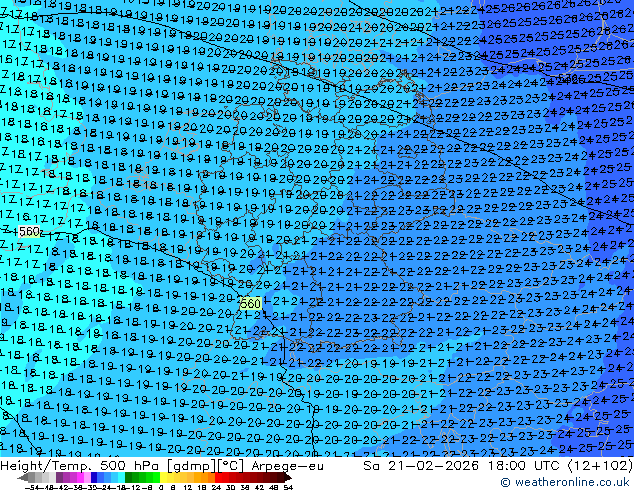Viewport: 634px width, 490px height.
Task: Click the '[°C]' unit label
Action: [x=231, y=466]
